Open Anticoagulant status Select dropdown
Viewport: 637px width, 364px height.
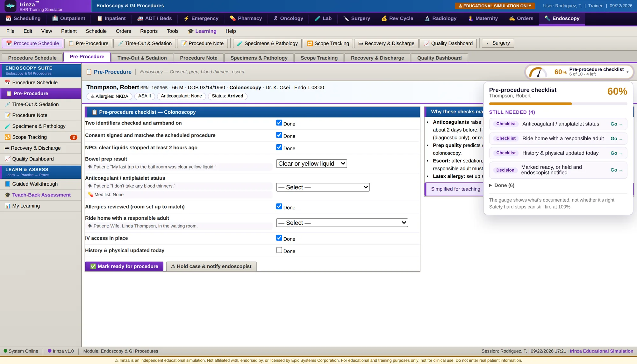point(323,187)
